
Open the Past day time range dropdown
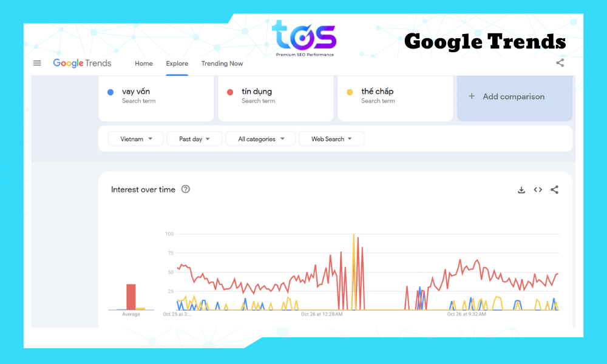pos(194,139)
